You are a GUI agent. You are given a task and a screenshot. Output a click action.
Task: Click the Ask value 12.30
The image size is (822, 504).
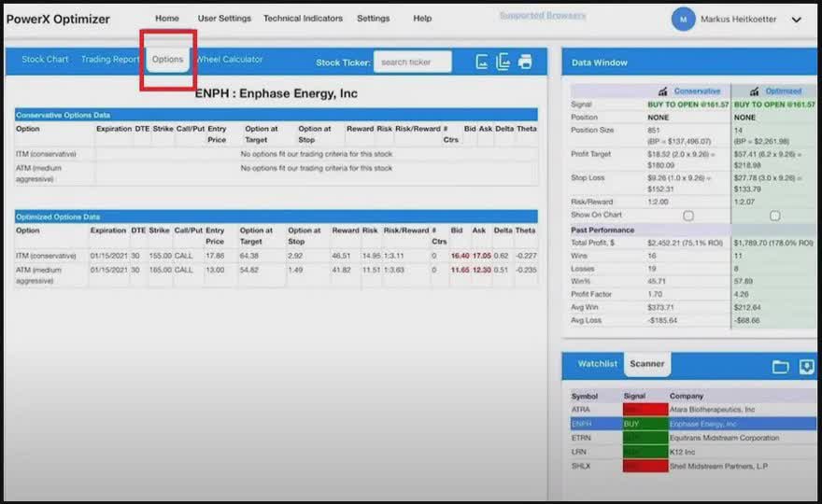tap(482, 270)
